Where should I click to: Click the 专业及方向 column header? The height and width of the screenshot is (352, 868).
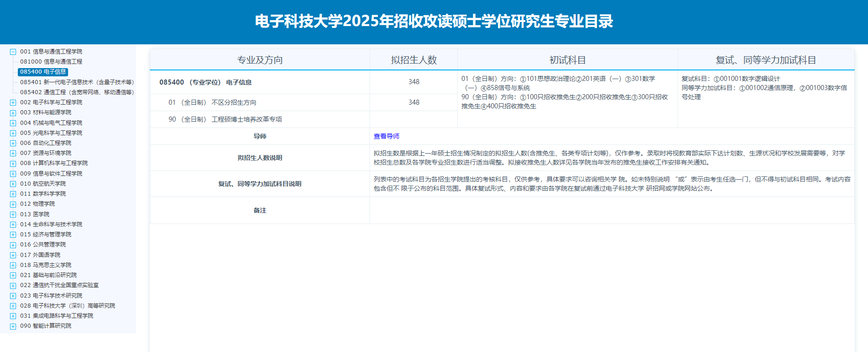[260, 60]
